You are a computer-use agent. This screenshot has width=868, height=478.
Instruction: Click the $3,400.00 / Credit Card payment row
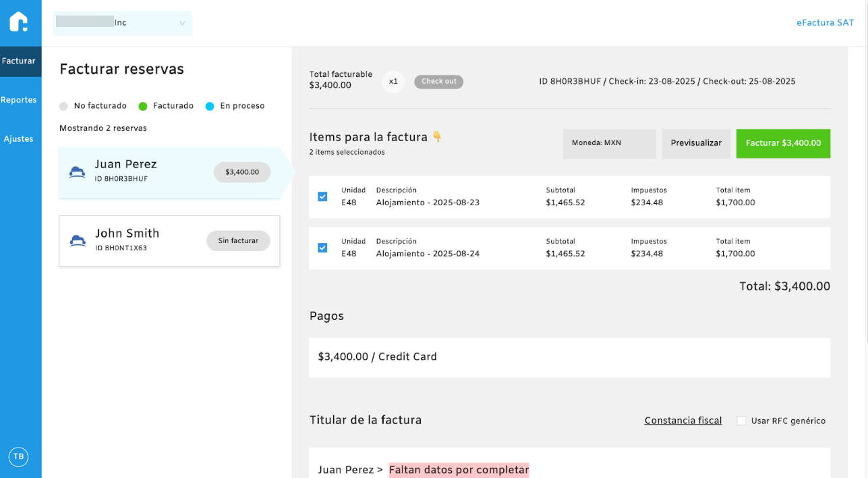(x=569, y=357)
